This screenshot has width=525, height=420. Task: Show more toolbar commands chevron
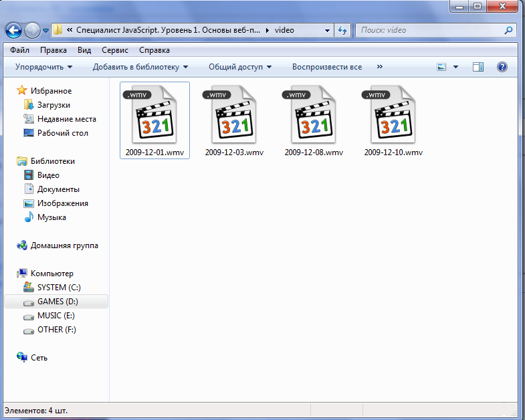click(379, 67)
